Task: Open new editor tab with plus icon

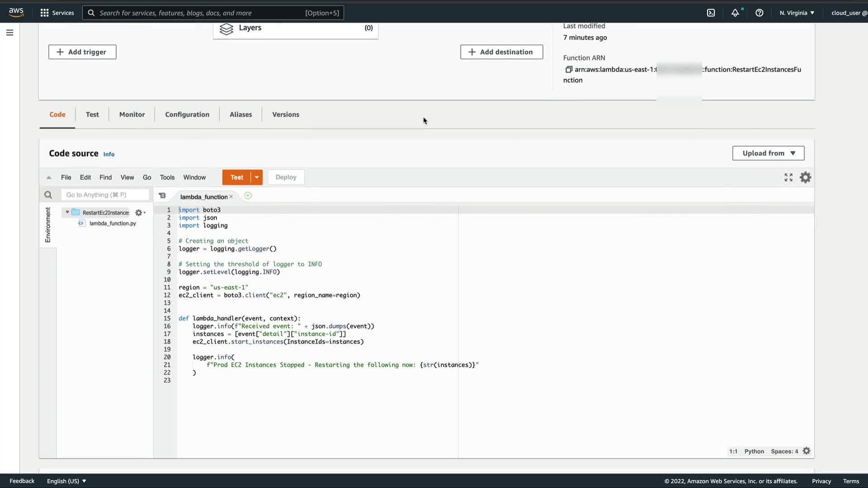Action: (248, 196)
